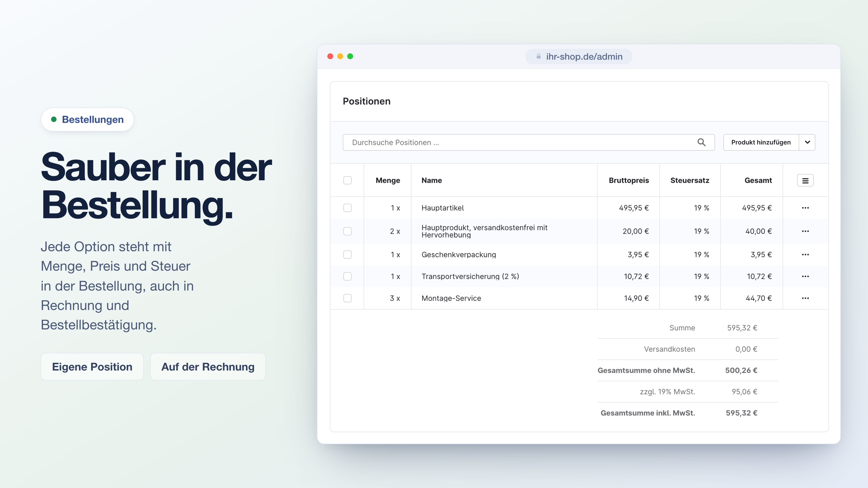Open the three-dot menu for Hauptprodukt row
The height and width of the screenshot is (488, 868).
tap(805, 231)
